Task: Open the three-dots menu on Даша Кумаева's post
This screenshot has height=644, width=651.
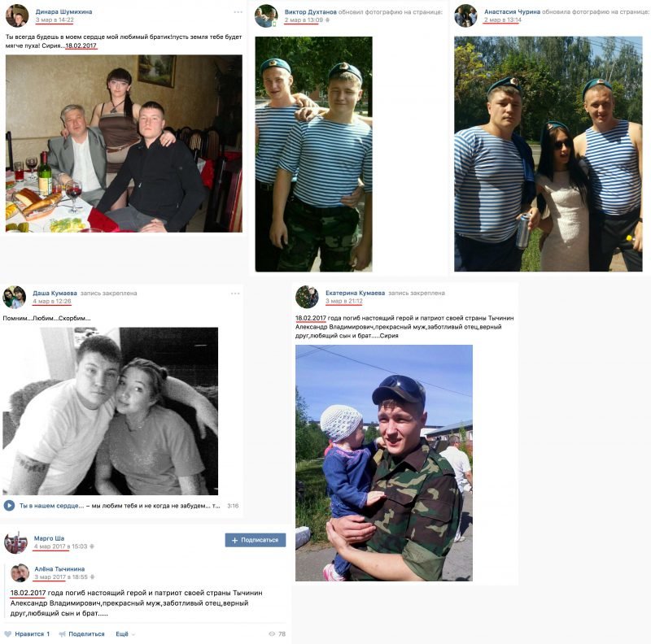Action: tap(235, 294)
